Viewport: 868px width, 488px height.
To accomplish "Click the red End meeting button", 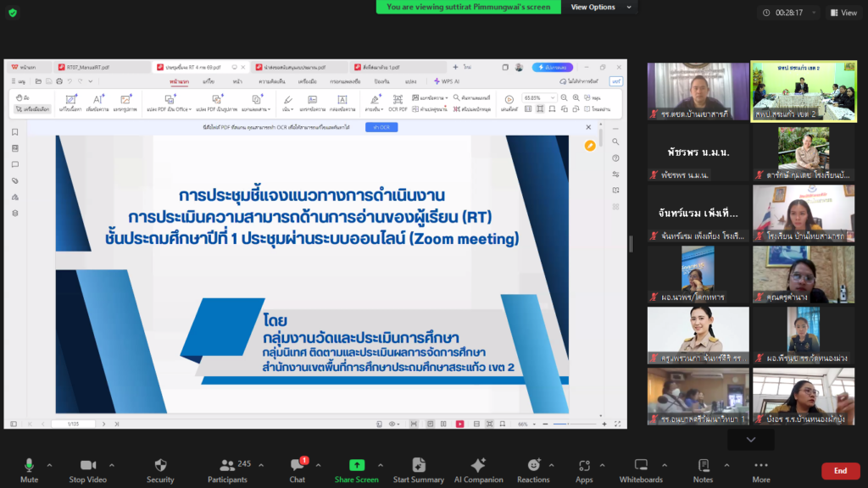I will coord(840,471).
